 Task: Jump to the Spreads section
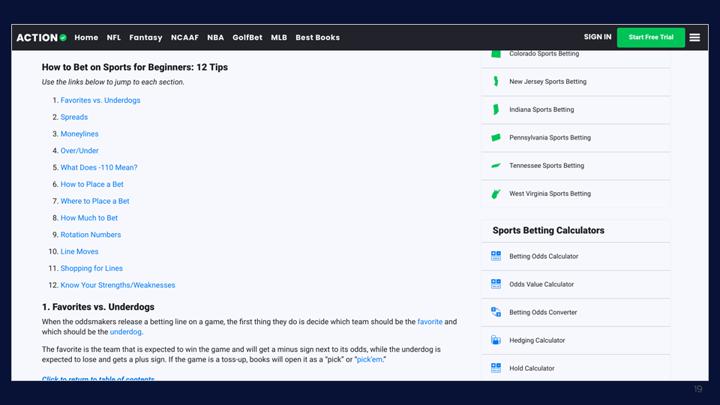point(74,117)
